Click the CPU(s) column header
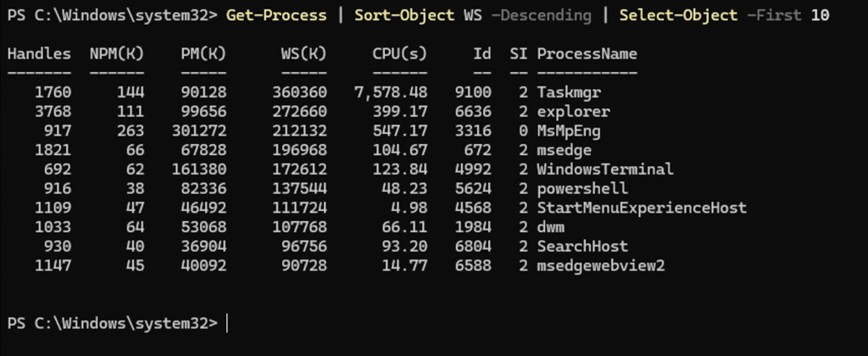This screenshot has width=868, height=356. [400, 53]
